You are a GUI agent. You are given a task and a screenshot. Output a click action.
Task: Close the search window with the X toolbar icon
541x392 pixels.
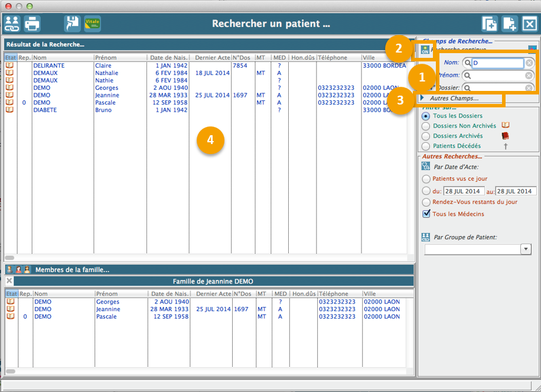click(x=529, y=24)
